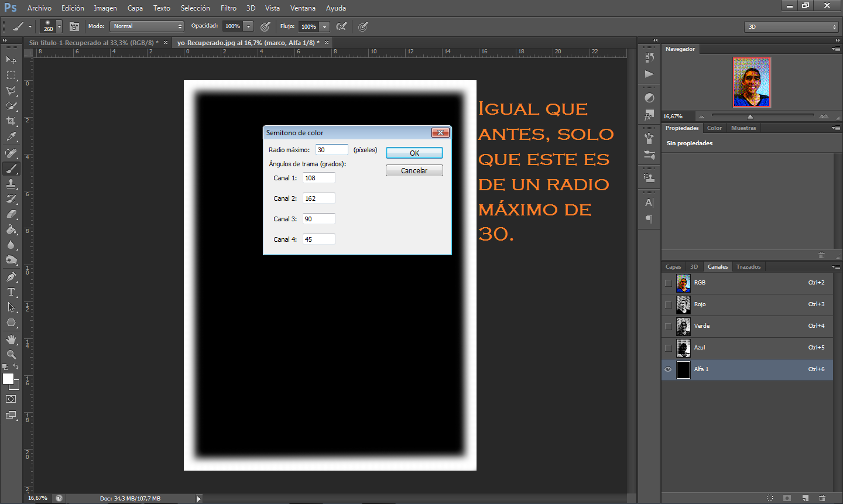This screenshot has height=504, width=843.
Task: Open the Opacidad slider arrow
Action: (x=249, y=26)
